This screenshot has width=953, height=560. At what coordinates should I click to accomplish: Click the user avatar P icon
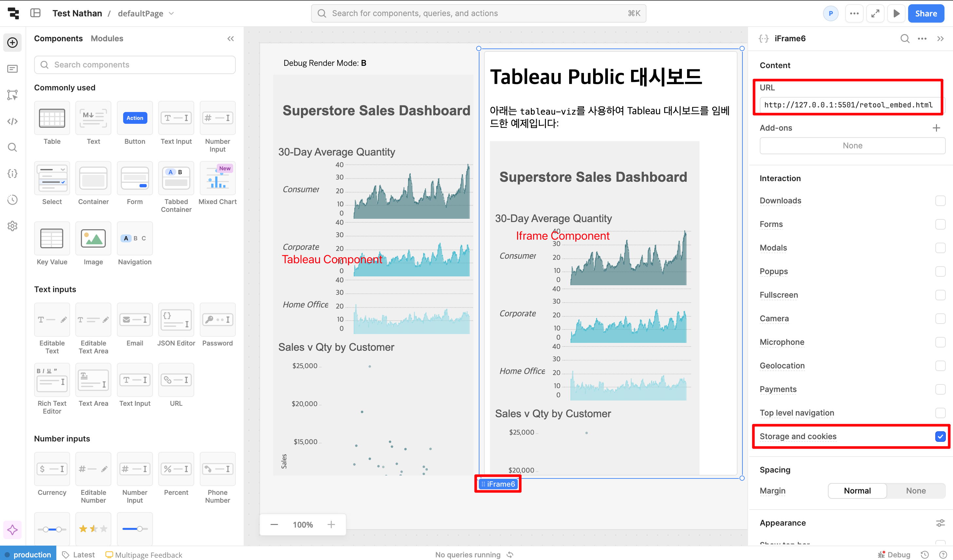click(831, 14)
